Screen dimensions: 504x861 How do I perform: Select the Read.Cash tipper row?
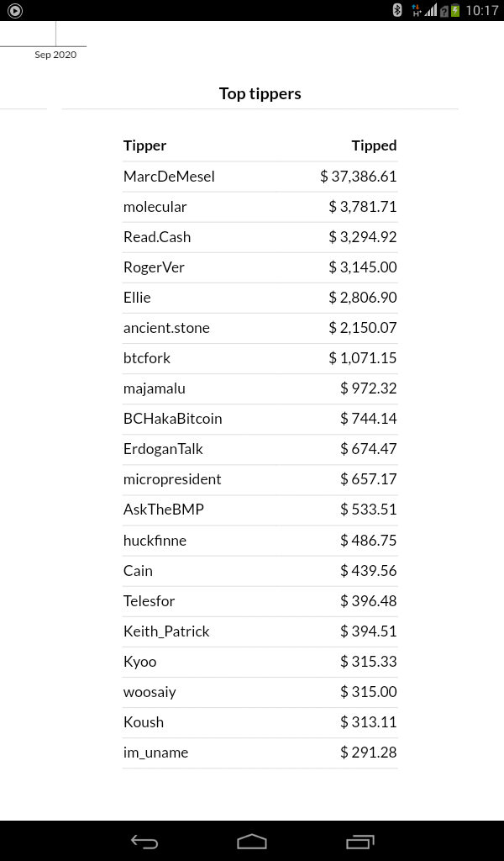click(260, 237)
